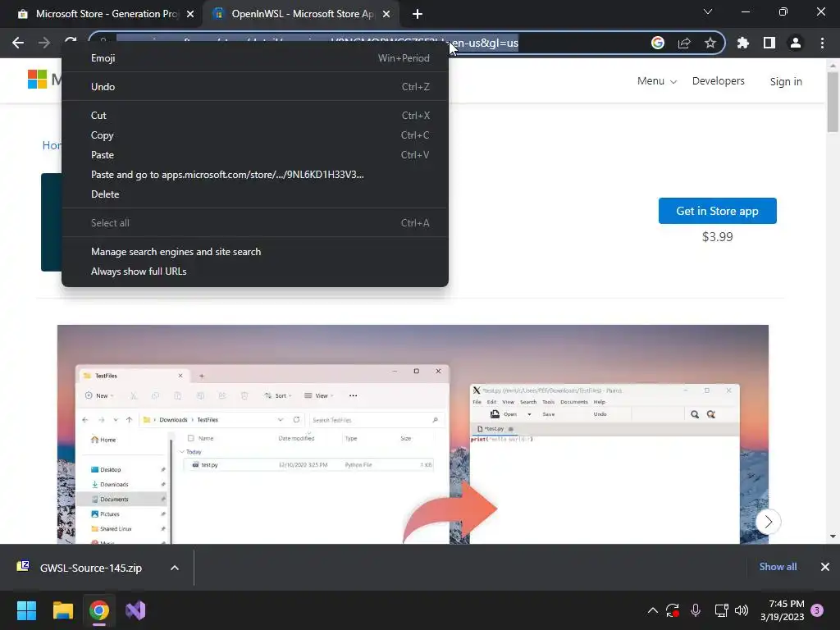Viewport: 840px width, 630px height.
Task: Click Sign in link
Action: (786, 81)
